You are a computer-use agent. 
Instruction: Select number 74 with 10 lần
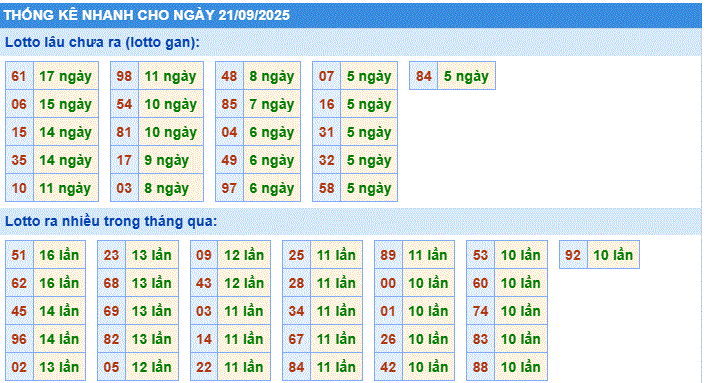point(480,311)
